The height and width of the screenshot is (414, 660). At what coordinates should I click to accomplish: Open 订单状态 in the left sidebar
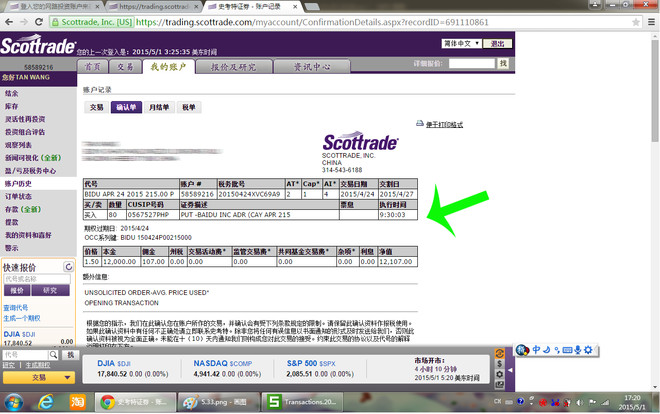[x=18, y=196]
